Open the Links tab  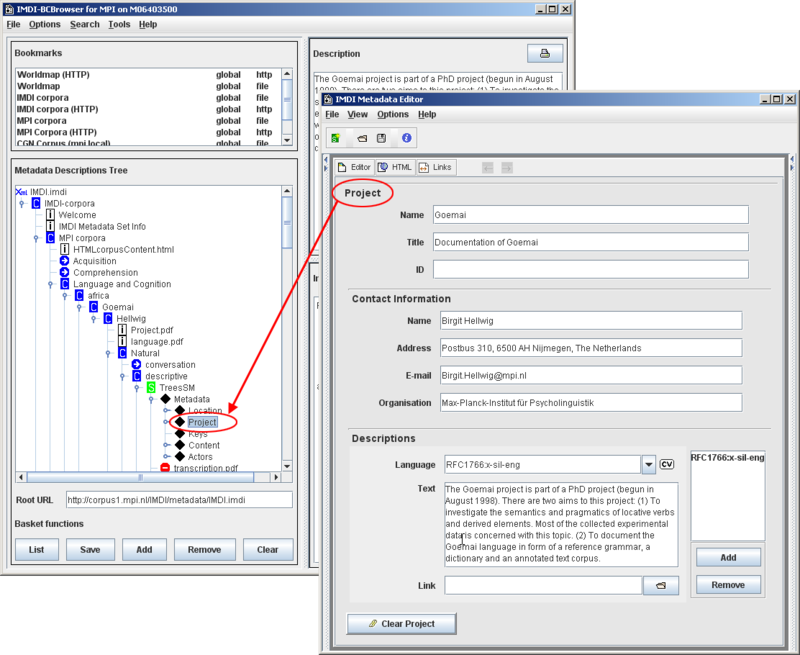coord(436,167)
